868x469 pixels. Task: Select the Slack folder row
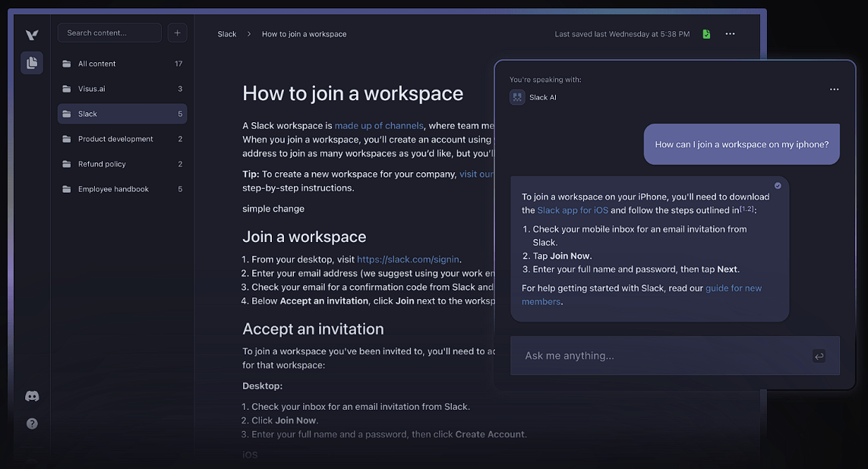click(122, 114)
